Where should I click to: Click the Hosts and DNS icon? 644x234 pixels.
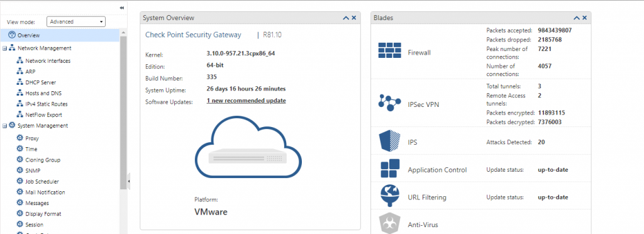pyautogui.click(x=19, y=93)
